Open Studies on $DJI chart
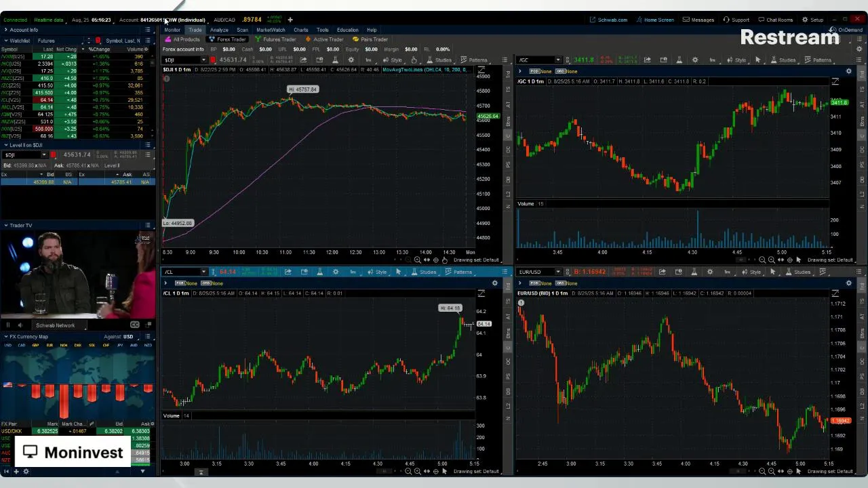 (439, 60)
